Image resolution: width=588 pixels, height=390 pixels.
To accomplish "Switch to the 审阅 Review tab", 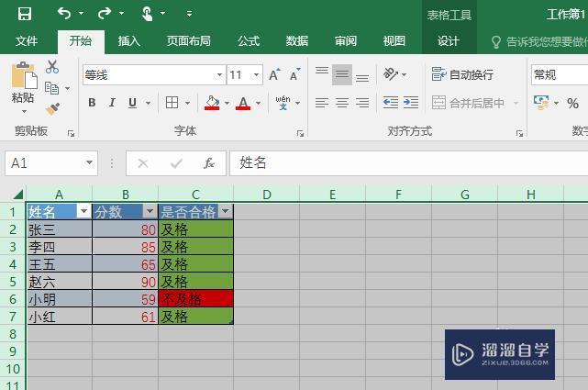I will (x=346, y=41).
